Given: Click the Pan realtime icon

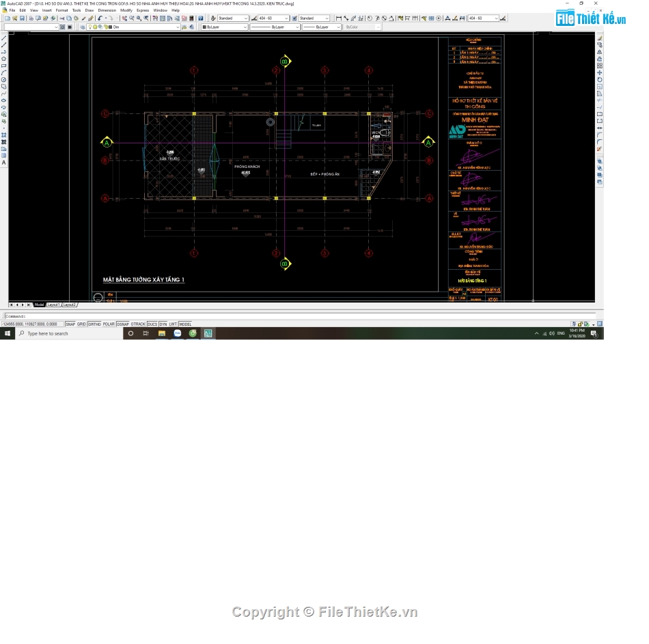Looking at the screenshot, I should click(x=124, y=18).
